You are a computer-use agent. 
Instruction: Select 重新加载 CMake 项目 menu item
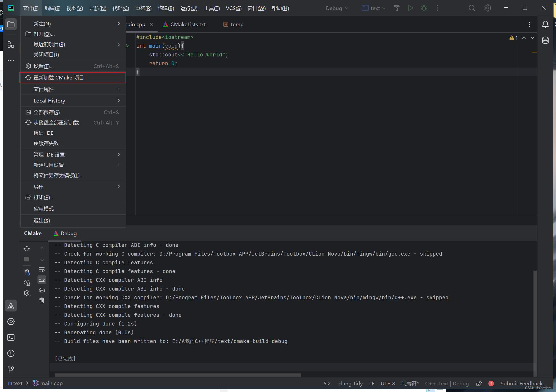[73, 78]
